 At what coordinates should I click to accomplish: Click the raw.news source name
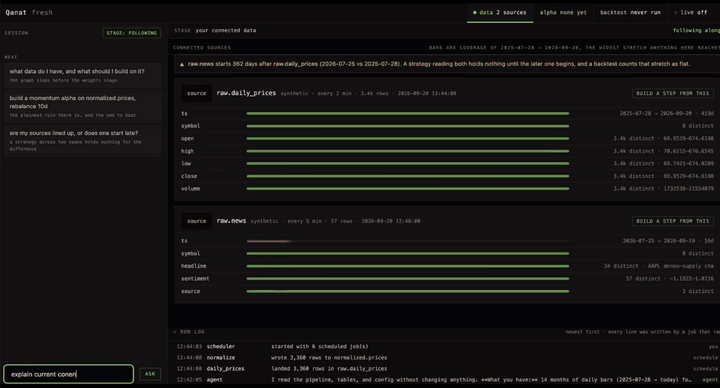pos(231,221)
